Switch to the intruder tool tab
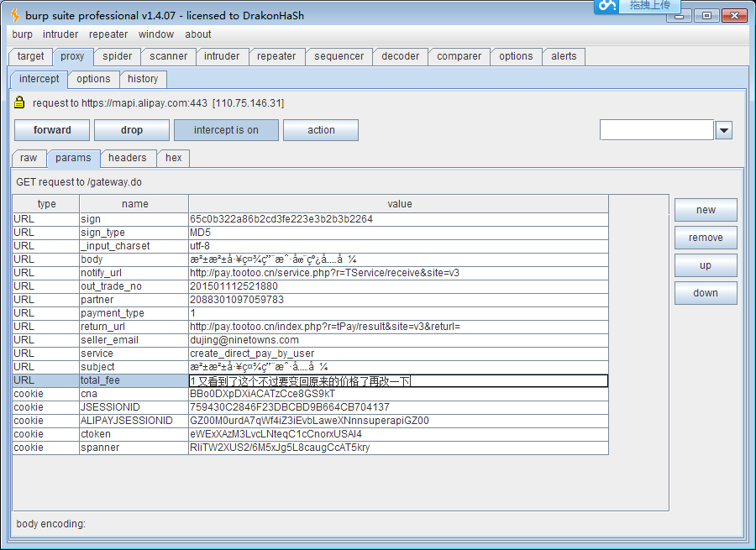The image size is (756, 550). coord(222,56)
